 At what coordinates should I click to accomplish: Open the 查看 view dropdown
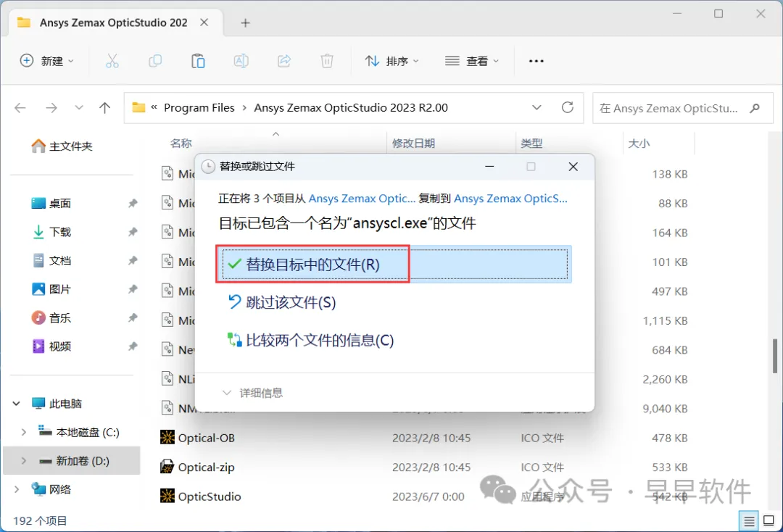(472, 61)
